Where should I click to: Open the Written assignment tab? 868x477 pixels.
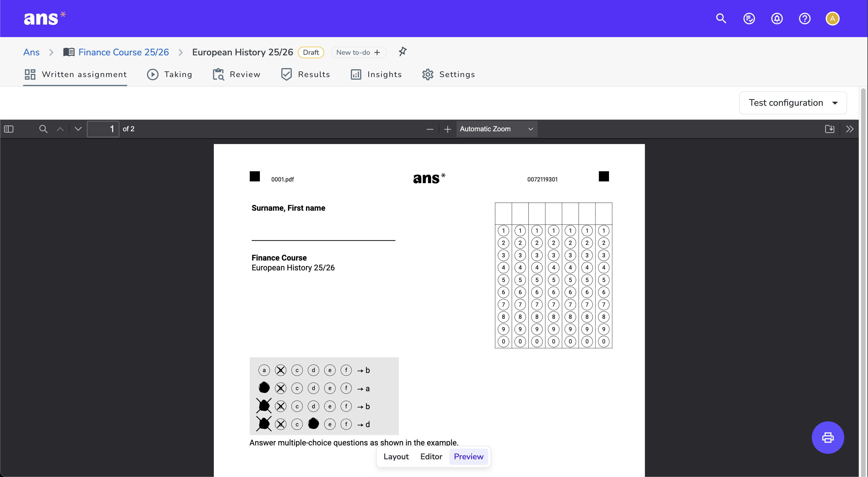(76, 74)
